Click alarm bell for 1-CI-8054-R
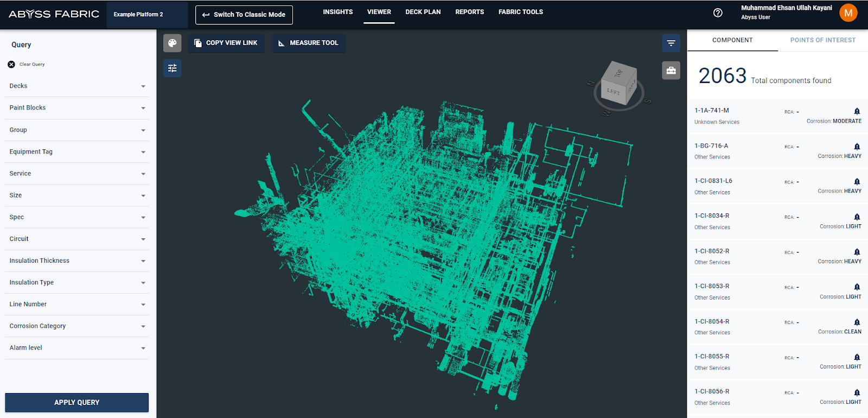The height and width of the screenshot is (418, 868). click(x=857, y=322)
